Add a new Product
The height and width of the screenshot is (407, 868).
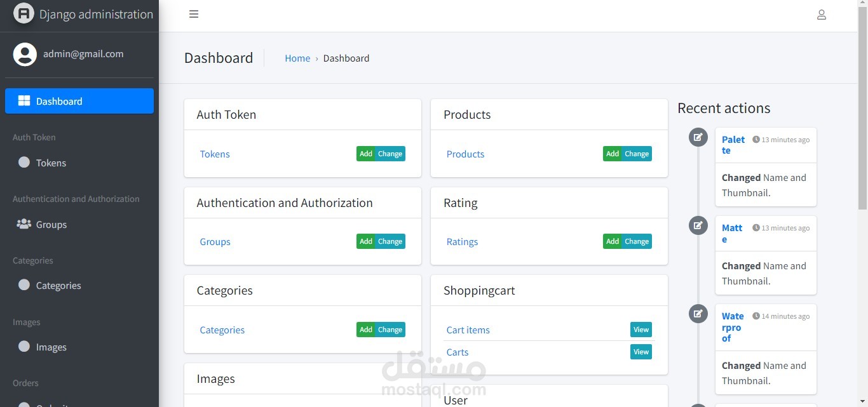click(x=612, y=154)
